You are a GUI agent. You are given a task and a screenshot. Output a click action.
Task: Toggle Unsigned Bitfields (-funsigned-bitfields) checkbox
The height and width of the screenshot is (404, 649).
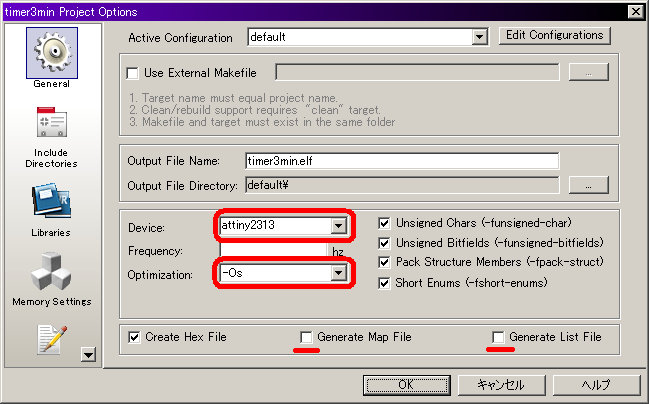tap(384, 243)
